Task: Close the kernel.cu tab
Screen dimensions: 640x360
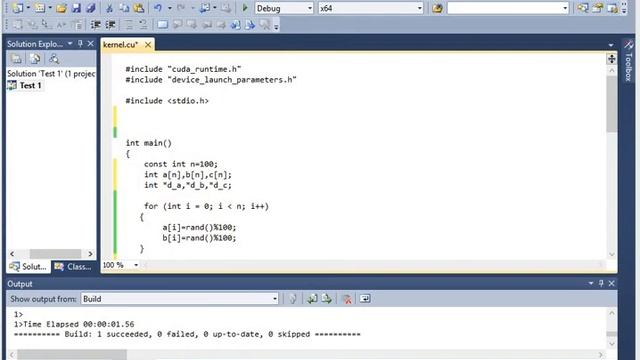Action: [x=148, y=45]
